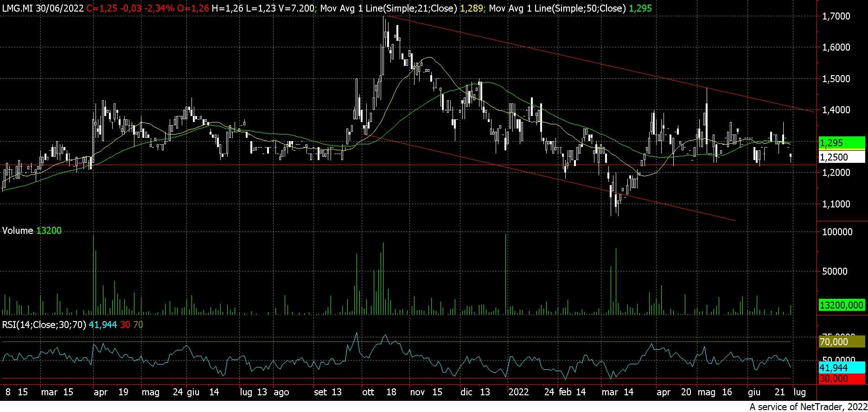Image resolution: width=868 pixels, height=412 pixels.
Task: Click the red 30,000 oversold tag
Action: (842, 379)
